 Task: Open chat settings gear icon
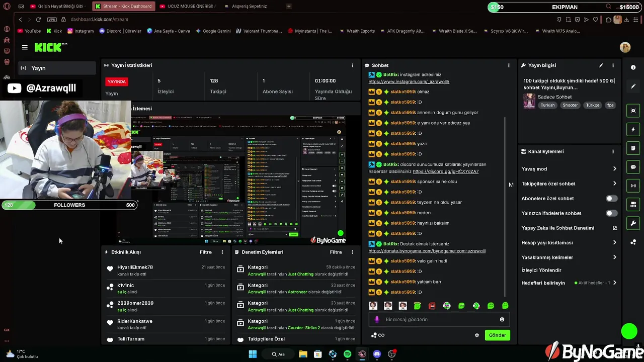[477, 335]
